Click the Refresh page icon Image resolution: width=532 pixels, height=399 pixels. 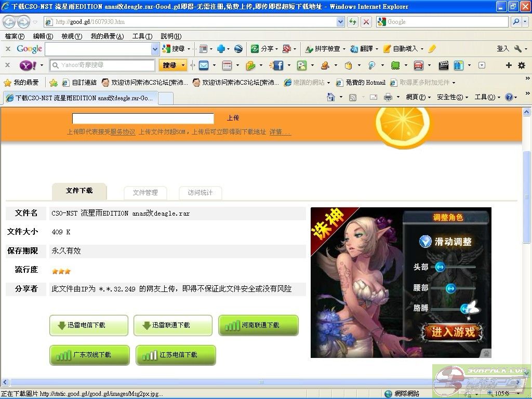click(x=353, y=22)
